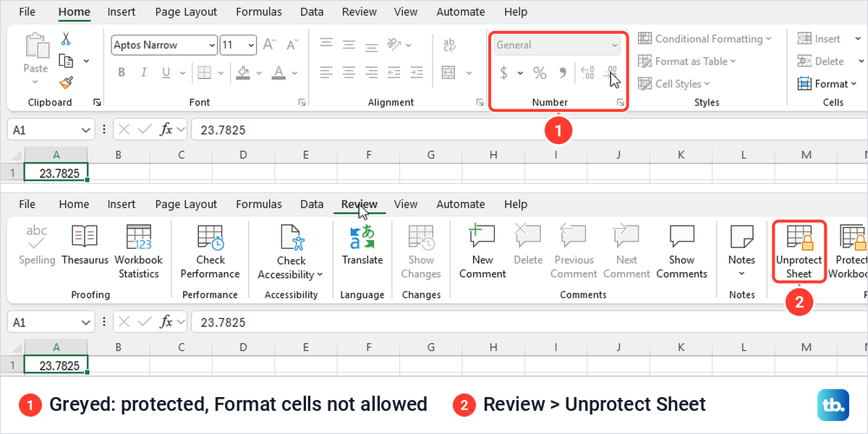The width and height of the screenshot is (868, 434).
Task: Open the font size 11 dropdown
Action: click(251, 45)
